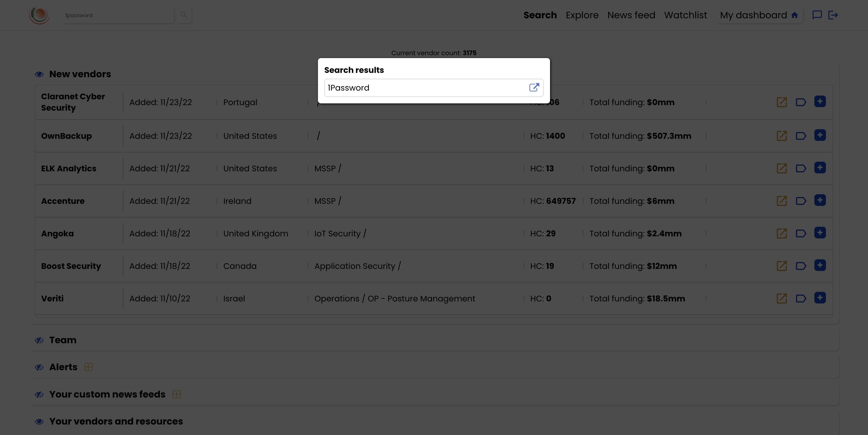The height and width of the screenshot is (435, 868).
Task: Click the New vendors heading
Action: click(x=80, y=74)
